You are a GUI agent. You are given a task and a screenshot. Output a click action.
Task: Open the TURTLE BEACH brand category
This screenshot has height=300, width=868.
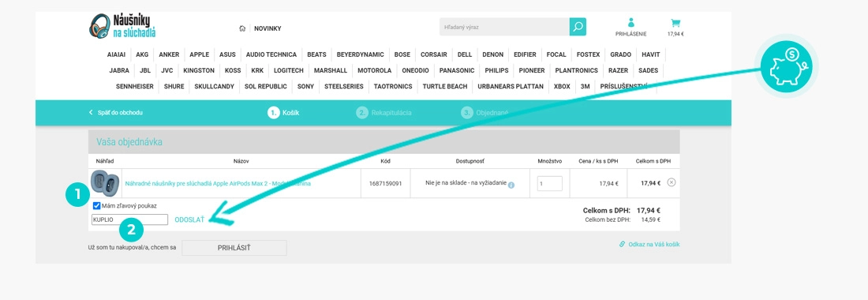tap(445, 87)
